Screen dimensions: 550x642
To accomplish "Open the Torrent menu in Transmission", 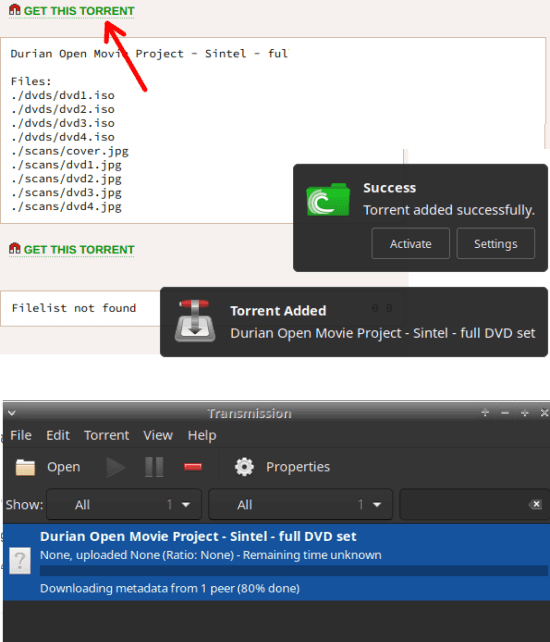I will tap(106, 435).
